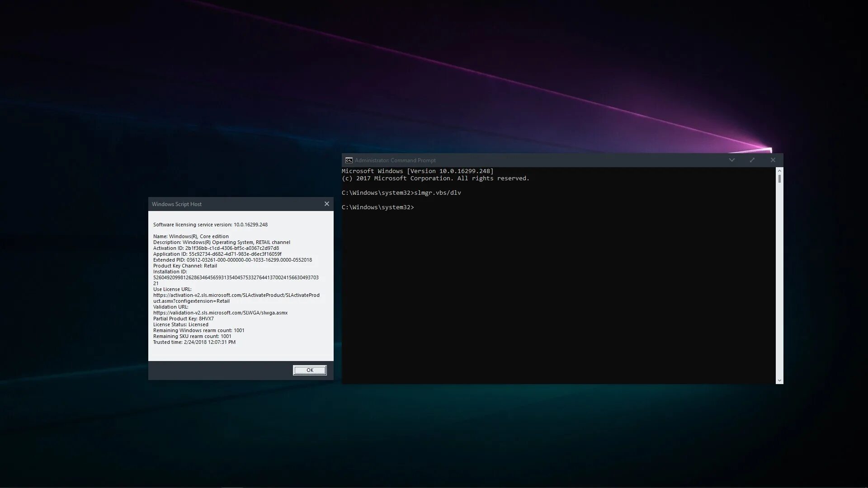Click the Application ID line

point(217,254)
